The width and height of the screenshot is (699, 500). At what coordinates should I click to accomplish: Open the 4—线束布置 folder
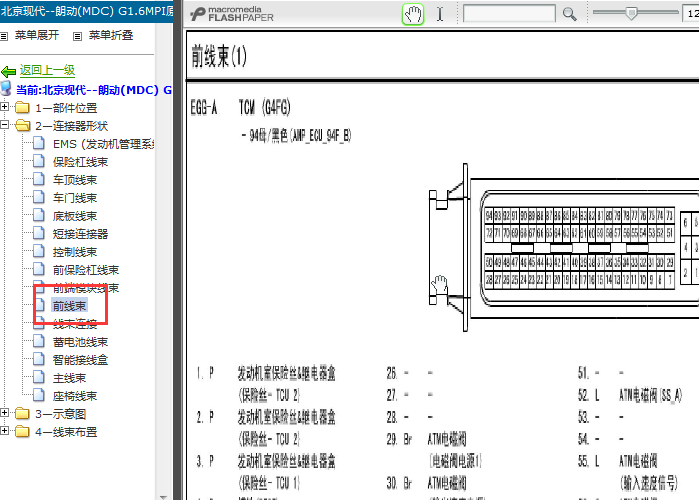point(66,432)
